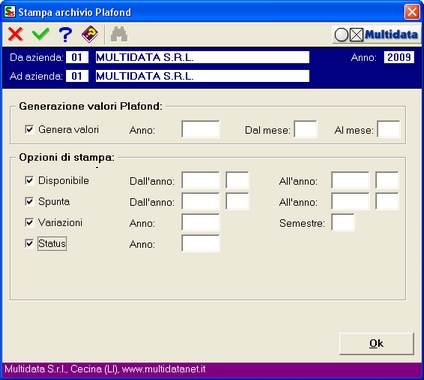Click the Da azienda code field
The height and width of the screenshot is (380, 424).
[77, 57]
